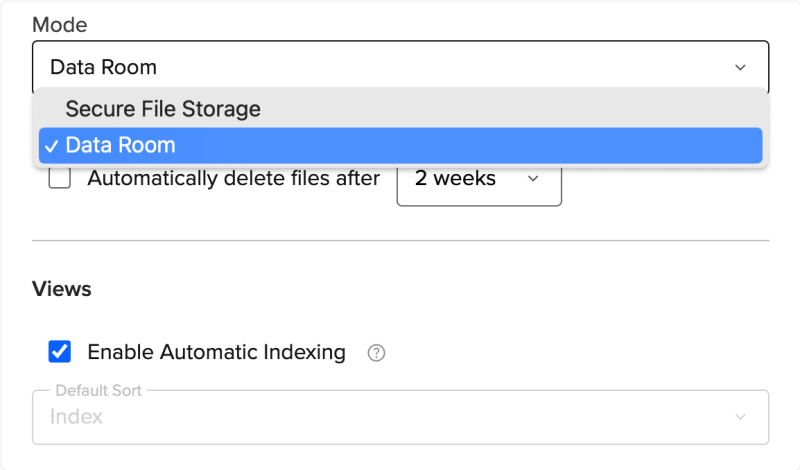Open the 2 weeks duration dropdown
The height and width of the screenshot is (470, 800).
[x=479, y=179]
